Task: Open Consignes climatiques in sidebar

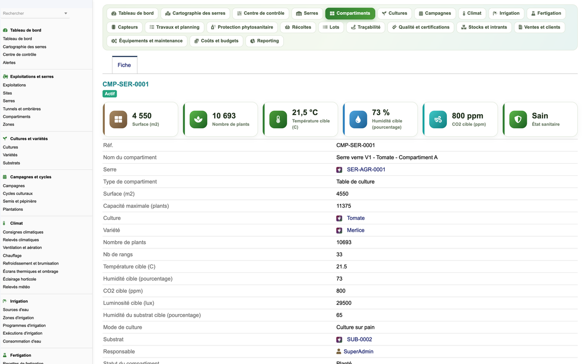Action: pos(23,232)
